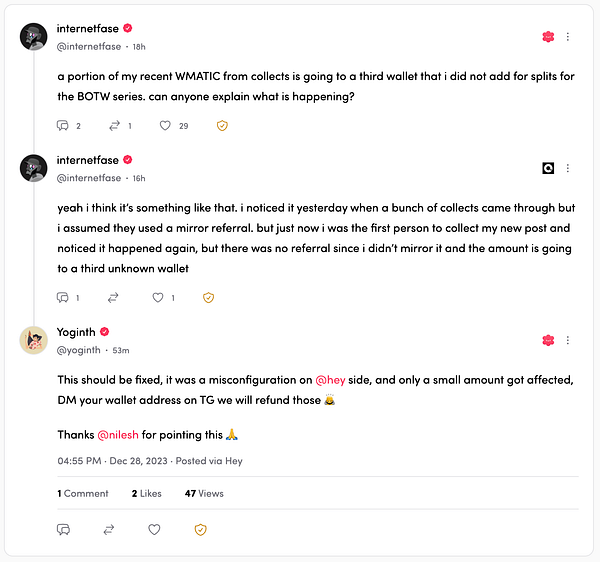This screenshot has width=600, height=562.
Task: Mirror the second internetfase reply
Action: coord(113,297)
